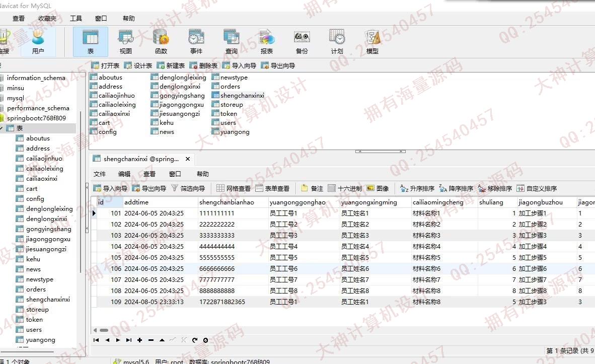Open 帮助 in the main menu bar
The width and height of the screenshot is (595, 364).
click(x=129, y=18)
